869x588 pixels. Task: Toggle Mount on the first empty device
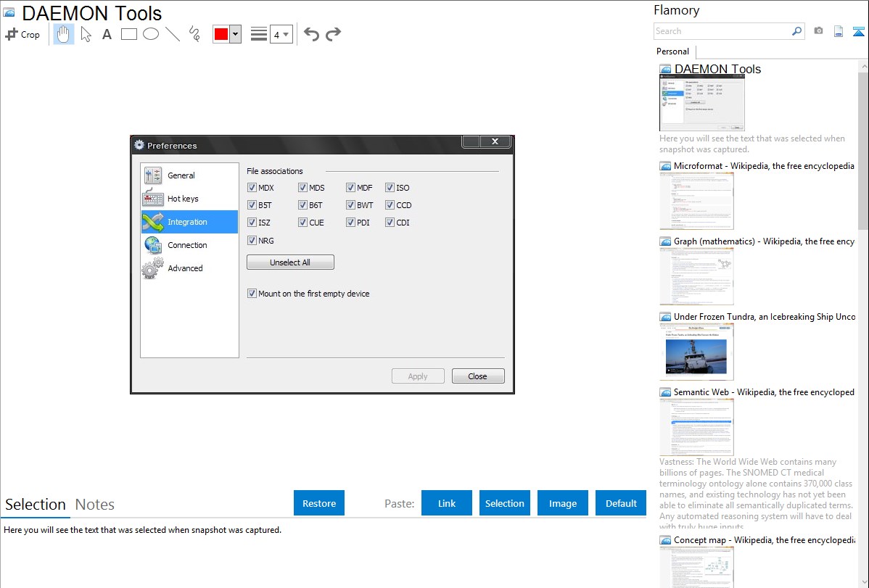252,294
